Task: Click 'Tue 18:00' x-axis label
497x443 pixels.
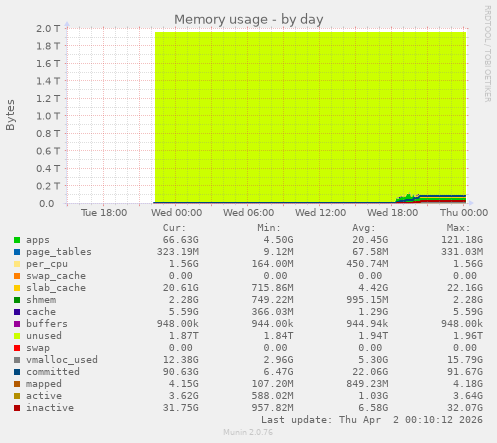Action: pos(104,213)
